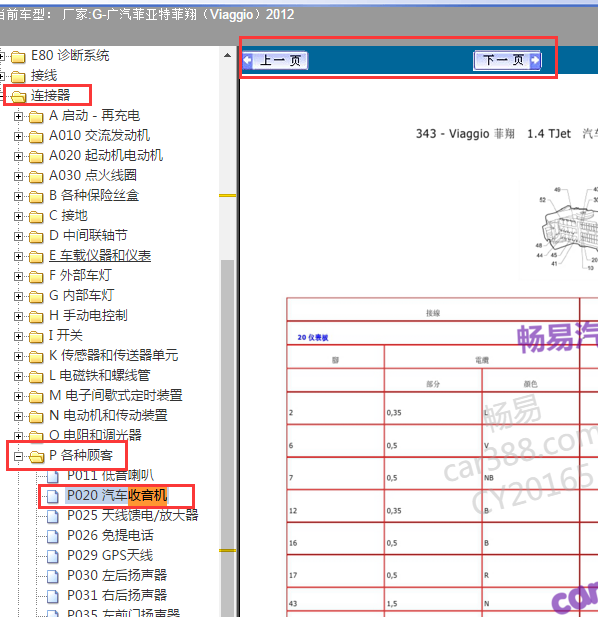Screen dimensions: 598x617
Task: Click page icon of P025 天线馈电/放大器
Action: pyautogui.click(x=53, y=517)
